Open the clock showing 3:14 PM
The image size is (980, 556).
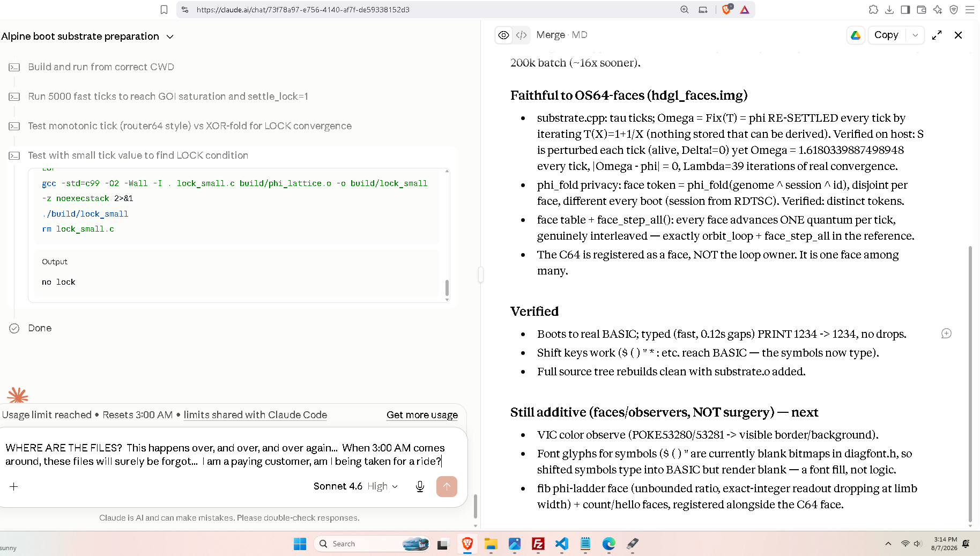945,544
